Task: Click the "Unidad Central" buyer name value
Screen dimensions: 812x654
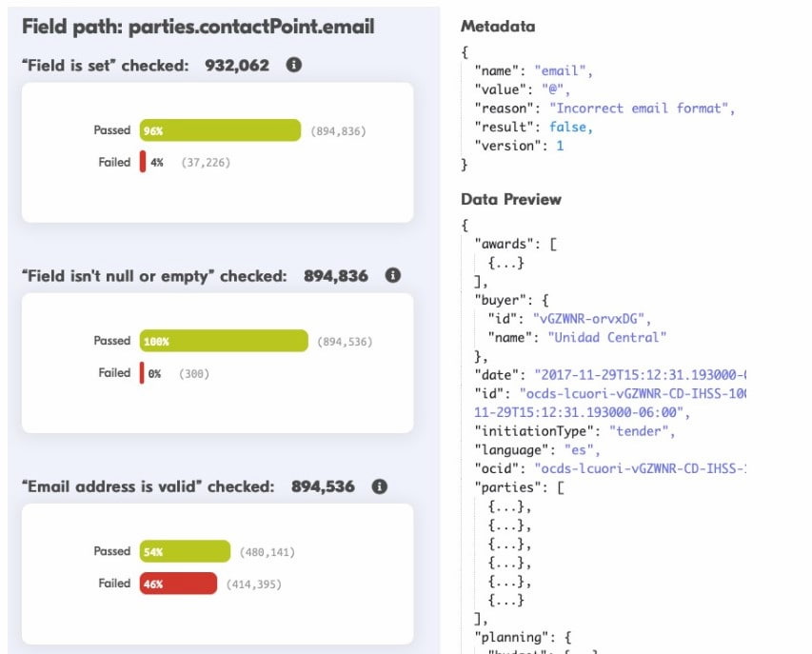Action: tap(606, 336)
